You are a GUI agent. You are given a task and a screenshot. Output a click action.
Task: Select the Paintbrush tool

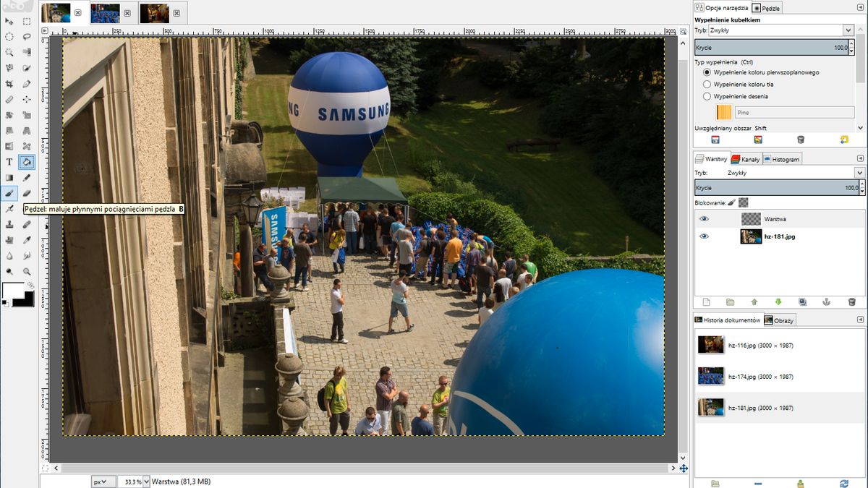(x=9, y=193)
